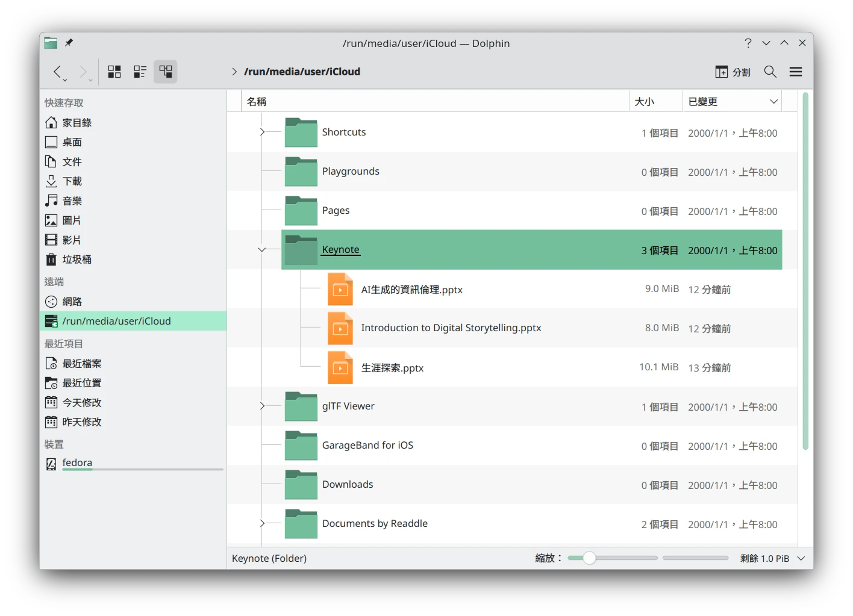Collapse the Keynote folder tree
Image resolution: width=853 pixels, height=616 pixels.
pyautogui.click(x=261, y=250)
